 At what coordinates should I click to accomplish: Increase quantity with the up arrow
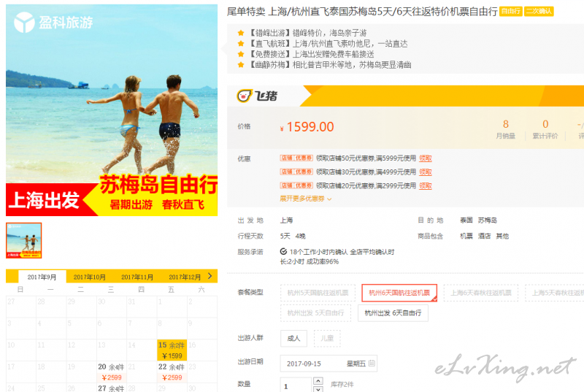(x=318, y=381)
